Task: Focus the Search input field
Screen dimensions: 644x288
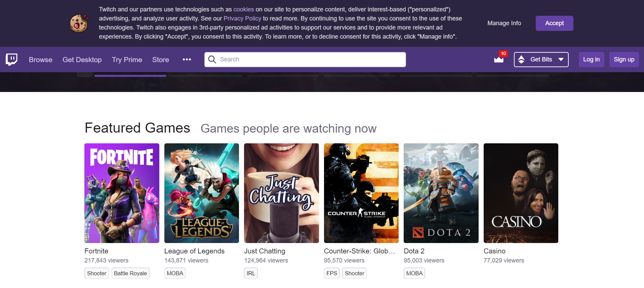Action: [x=305, y=59]
